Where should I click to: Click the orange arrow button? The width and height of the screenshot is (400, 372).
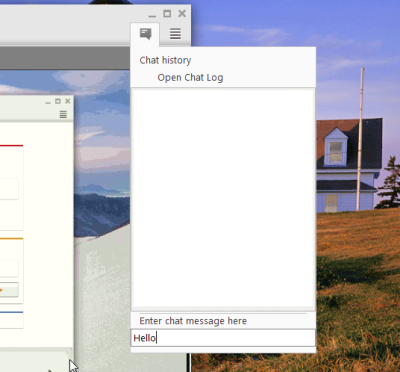(9, 290)
